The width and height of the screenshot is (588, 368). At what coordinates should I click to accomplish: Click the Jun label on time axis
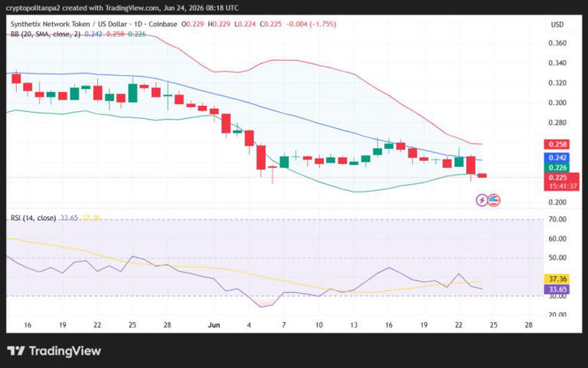[x=214, y=325]
